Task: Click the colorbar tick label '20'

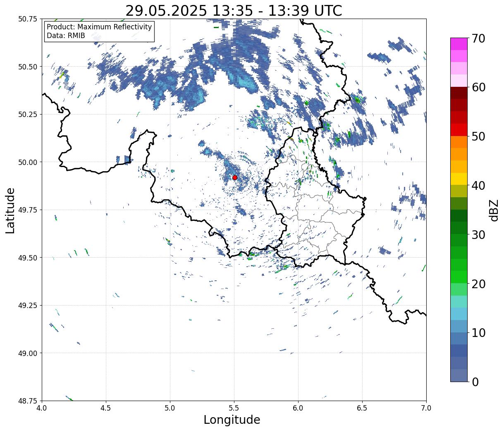Action: point(478,284)
